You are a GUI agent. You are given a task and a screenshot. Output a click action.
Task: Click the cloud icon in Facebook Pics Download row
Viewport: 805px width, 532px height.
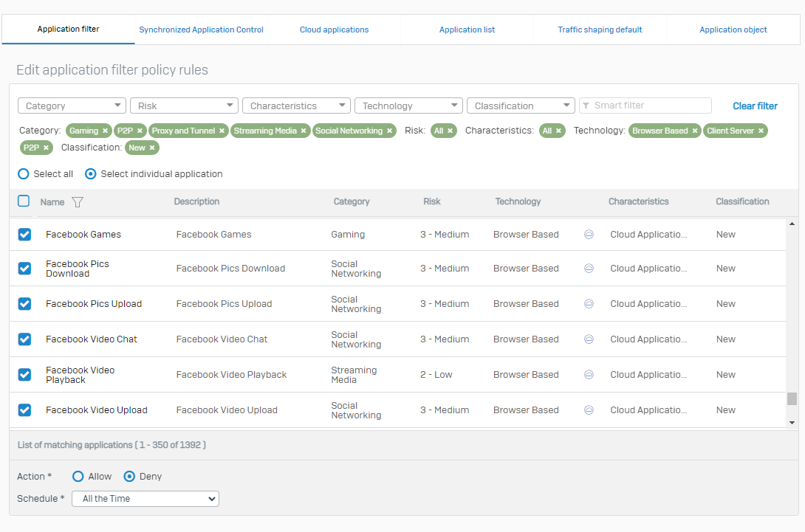point(589,269)
